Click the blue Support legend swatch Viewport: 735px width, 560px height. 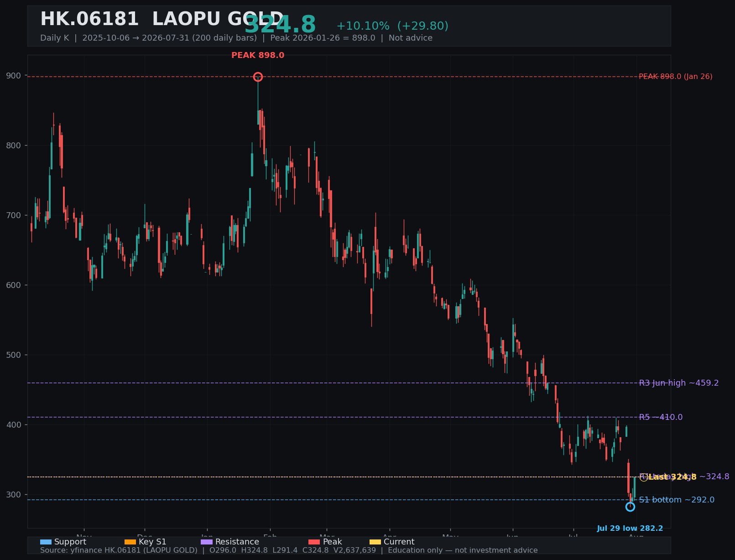pos(46,542)
